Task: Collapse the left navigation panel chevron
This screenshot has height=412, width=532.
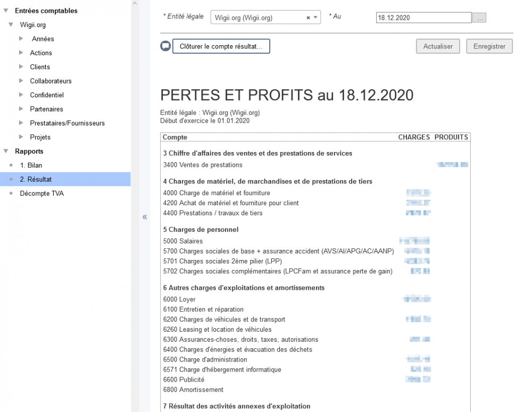Action: tap(144, 217)
